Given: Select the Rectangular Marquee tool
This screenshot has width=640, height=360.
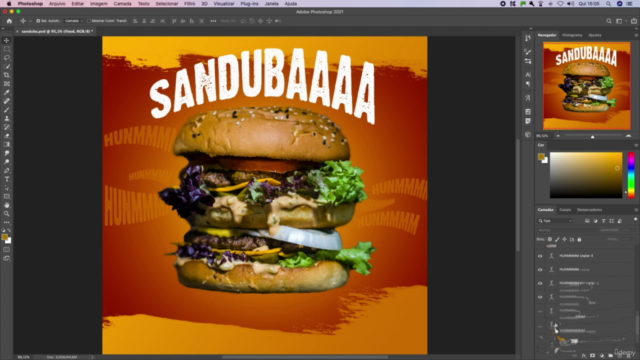Looking at the screenshot, I should click(7, 49).
